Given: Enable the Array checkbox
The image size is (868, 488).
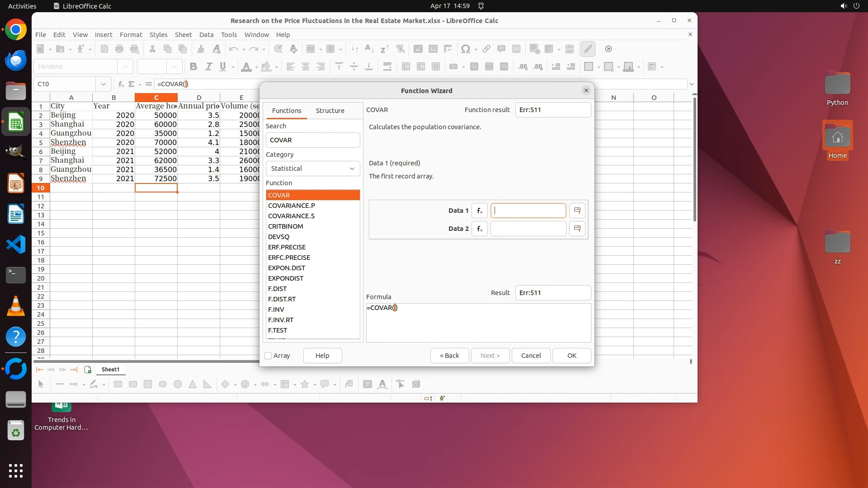Looking at the screenshot, I should tap(268, 356).
